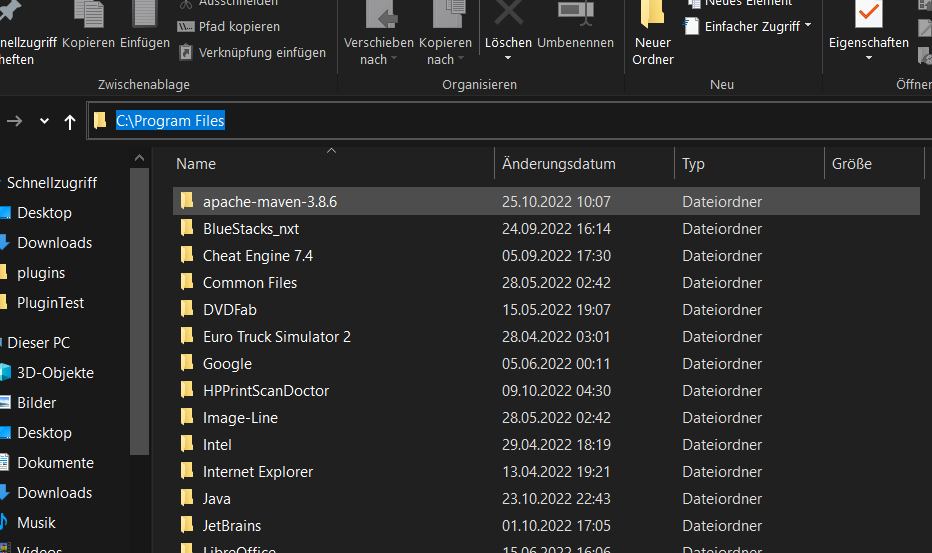Click Pfad kopieren

[229, 27]
